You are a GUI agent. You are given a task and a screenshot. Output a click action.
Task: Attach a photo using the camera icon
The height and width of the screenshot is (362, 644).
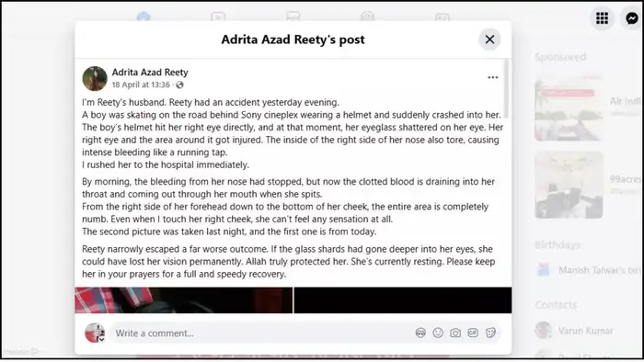click(455, 333)
